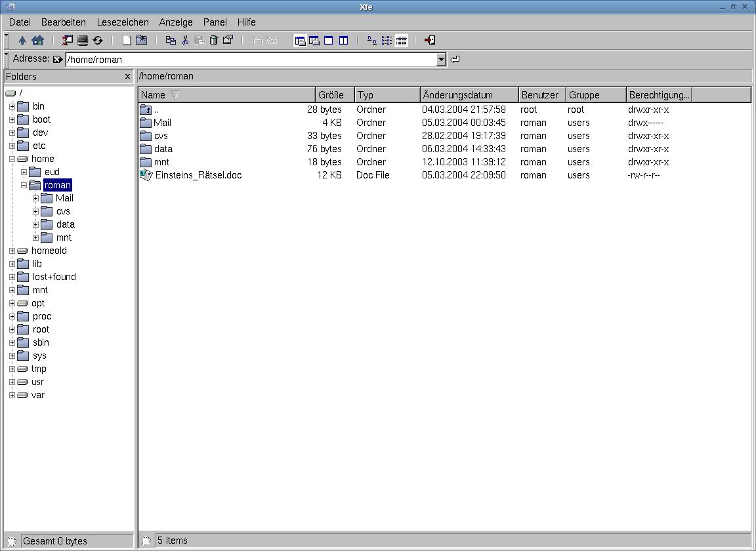Go up to the parent directory
The image size is (756, 551).
click(22, 41)
